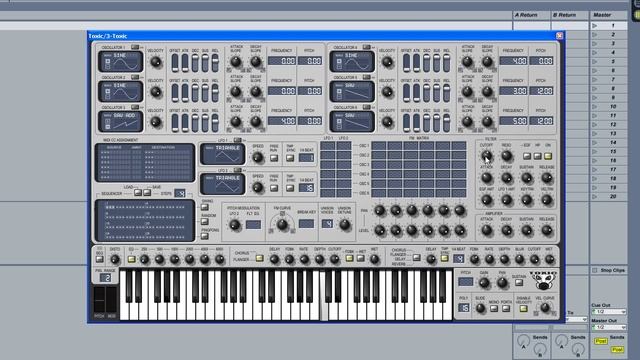Click the Filter Cutoff knob
Viewport: 640px width, 360px height.
(x=486, y=156)
